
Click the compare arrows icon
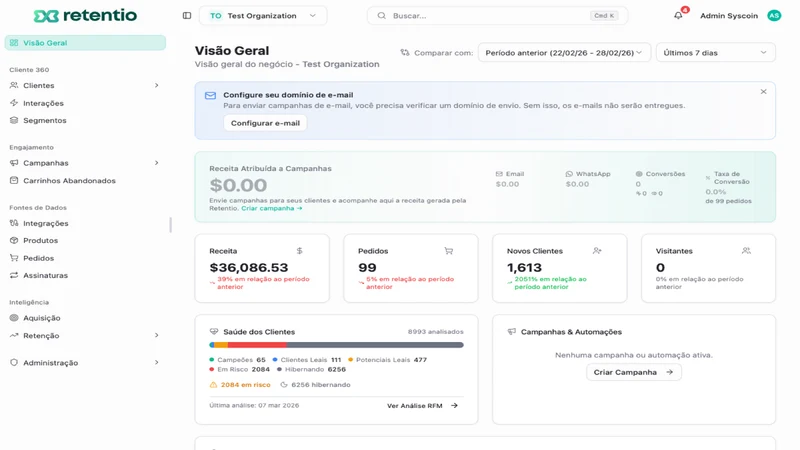pyautogui.click(x=405, y=53)
